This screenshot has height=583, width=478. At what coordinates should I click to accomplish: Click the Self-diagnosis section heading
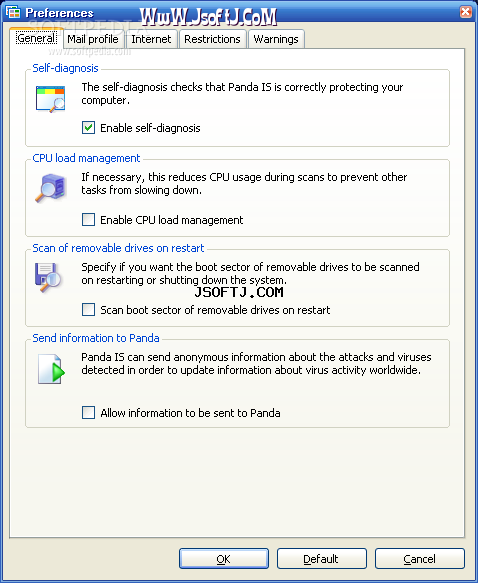pos(65,68)
